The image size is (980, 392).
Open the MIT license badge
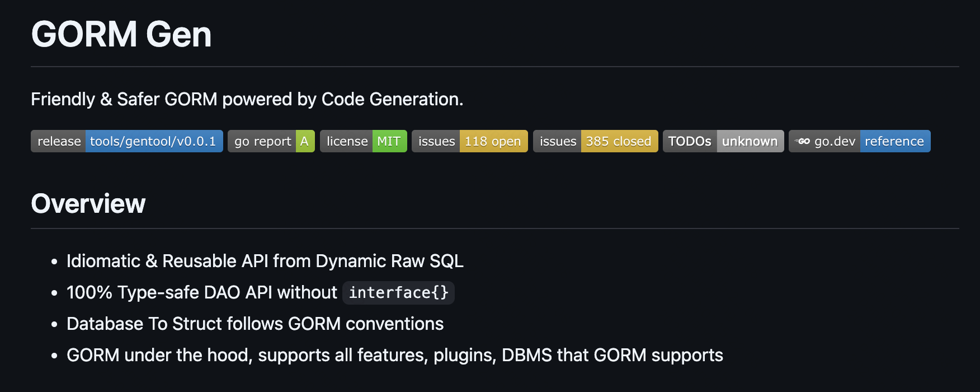363,141
